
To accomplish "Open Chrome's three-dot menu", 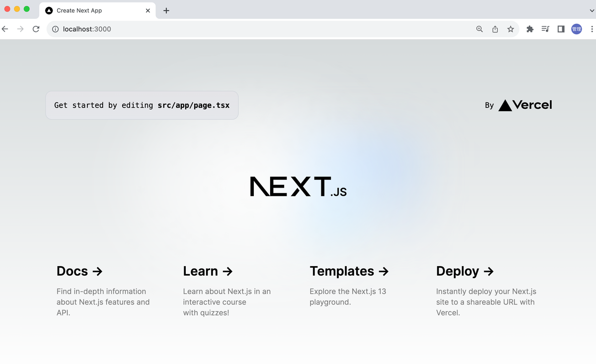I will [x=591, y=29].
